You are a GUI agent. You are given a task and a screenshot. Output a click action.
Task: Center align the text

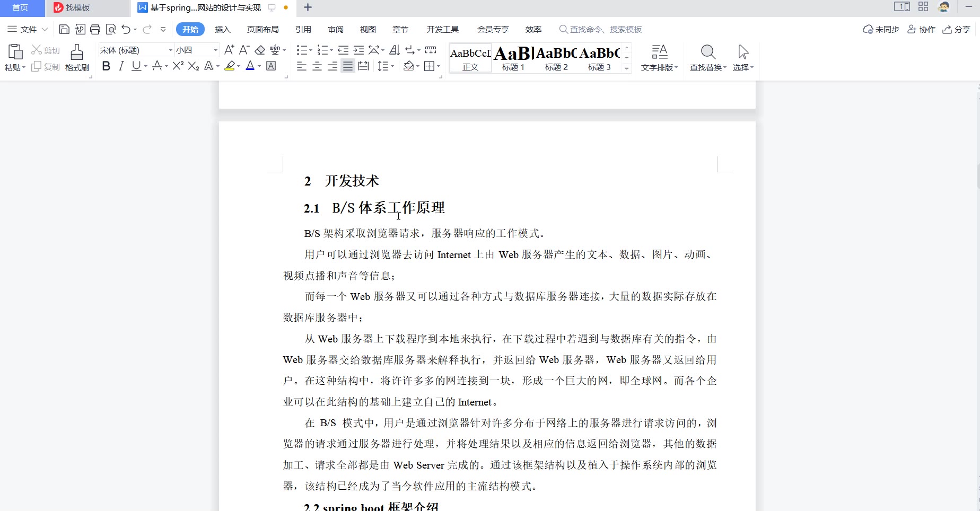click(317, 66)
